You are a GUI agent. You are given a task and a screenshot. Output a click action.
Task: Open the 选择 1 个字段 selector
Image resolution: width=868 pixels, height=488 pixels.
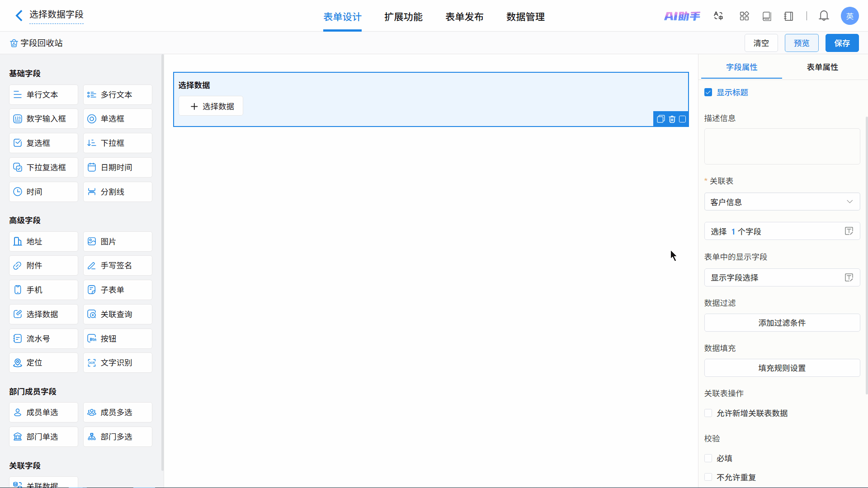pyautogui.click(x=782, y=231)
